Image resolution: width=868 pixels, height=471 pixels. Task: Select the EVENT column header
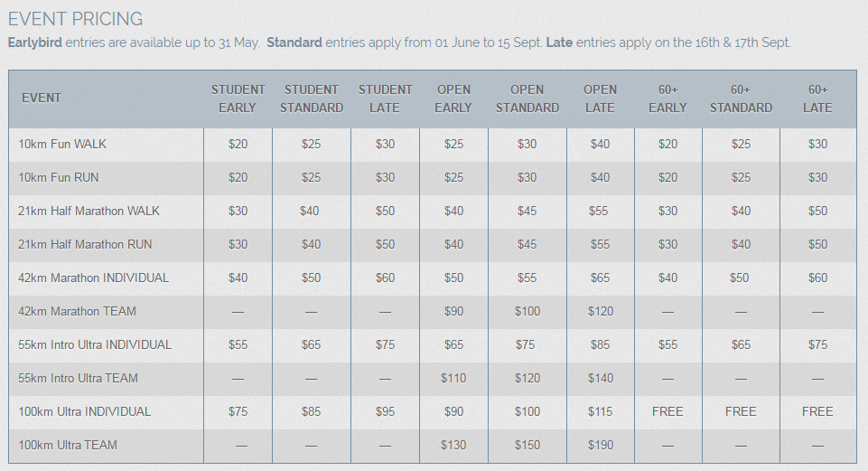click(x=42, y=98)
